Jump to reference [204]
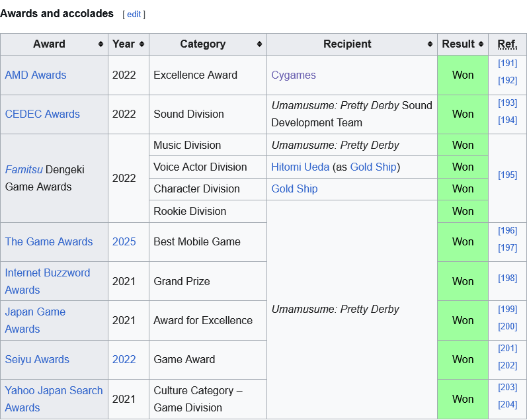527x420 pixels. [508, 404]
